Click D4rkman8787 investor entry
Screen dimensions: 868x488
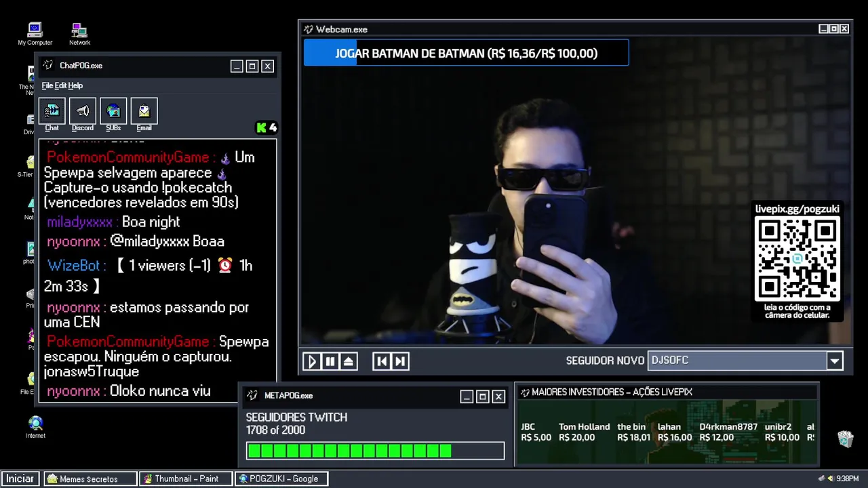pos(728,432)
